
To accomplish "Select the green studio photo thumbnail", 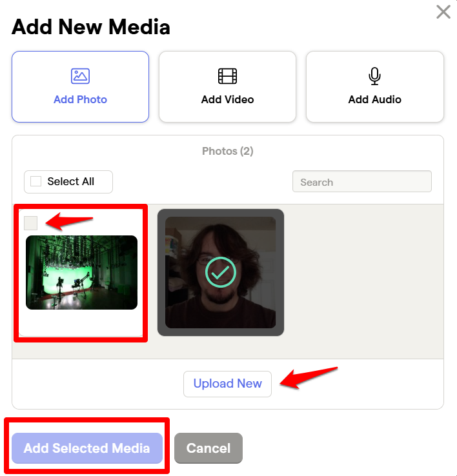I will (81, 272).
